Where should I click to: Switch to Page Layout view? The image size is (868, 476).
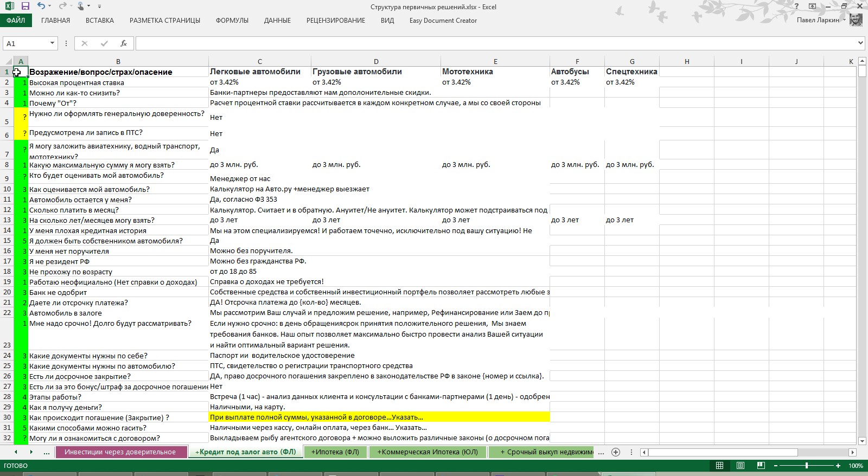pyautogui.click(x=740, y=466)
